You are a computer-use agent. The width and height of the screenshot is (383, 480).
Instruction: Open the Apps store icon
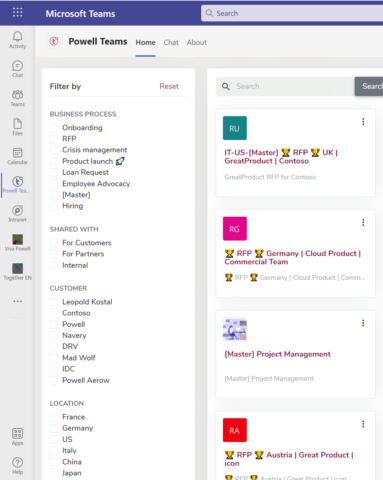17,433
